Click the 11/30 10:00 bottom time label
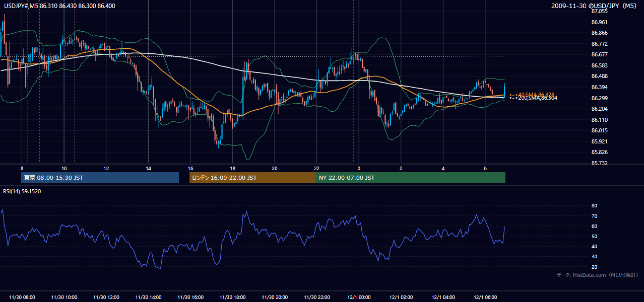This screenshot has width=644, height=302. pos(64,297)
